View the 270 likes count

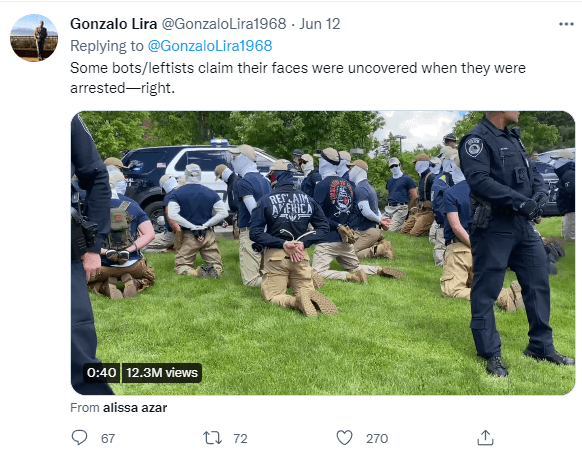pyautogui.click(x=377, y=438)
